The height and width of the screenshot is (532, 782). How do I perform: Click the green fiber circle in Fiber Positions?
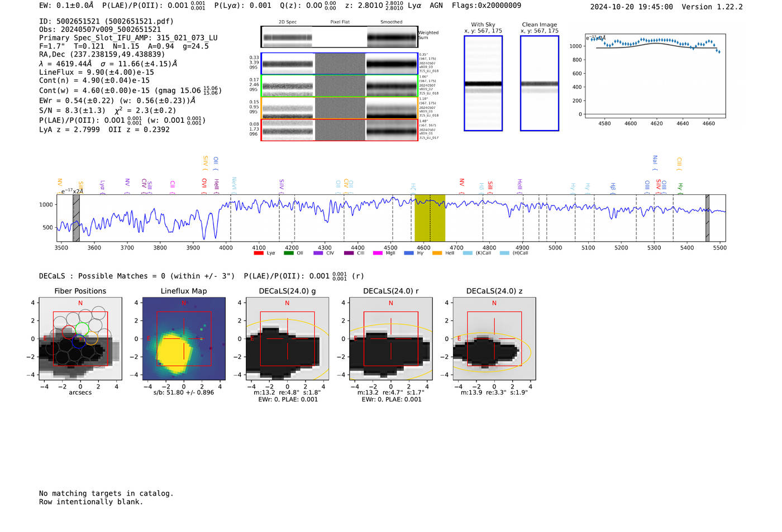pyautogui.click(x=82, y=328)
